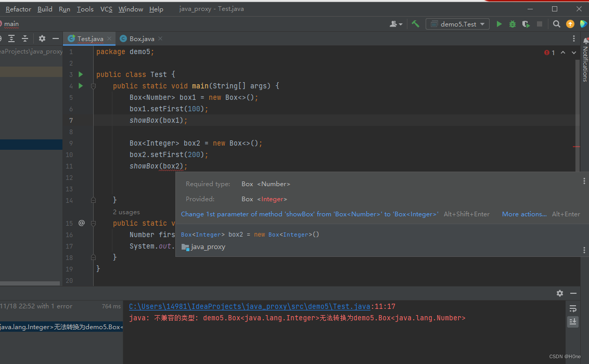Collapse showBox method fold marker on line 15
The height and width of the screenshot is (364, 589).
point(94,223)
